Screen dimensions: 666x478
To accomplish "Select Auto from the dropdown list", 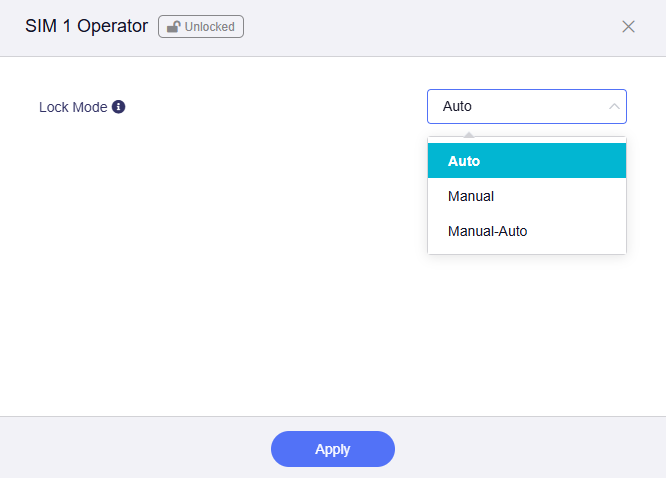I will tap(527, 161).
